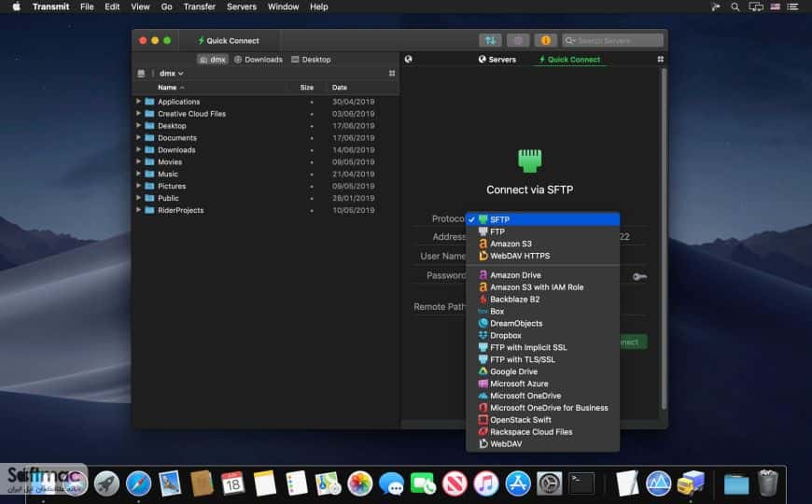
Task: Expand the Documents folder
Action: 138,137
